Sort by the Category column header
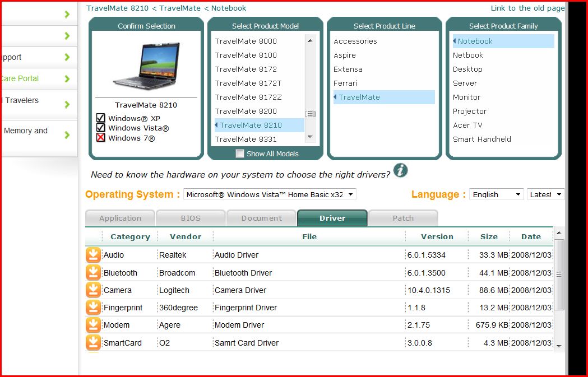The width and height of the screenshot is (588, 377). (130, 236)
